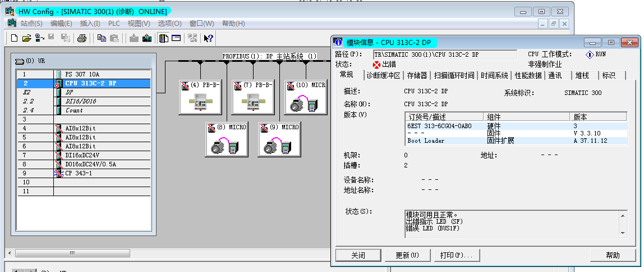Select rack row CP 343-1
Image resolution: width=644 pixels, height=272 pixels.
pyautogui.click(x=84, y=173)
